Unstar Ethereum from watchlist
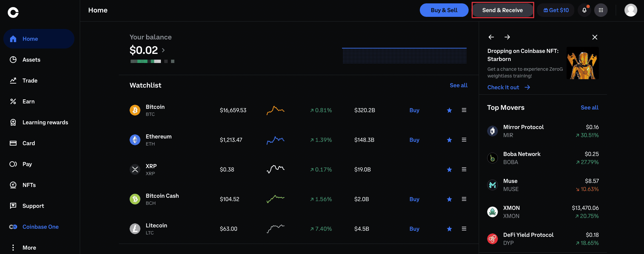This screenshot has width=644, height=254. coord(449,140)
